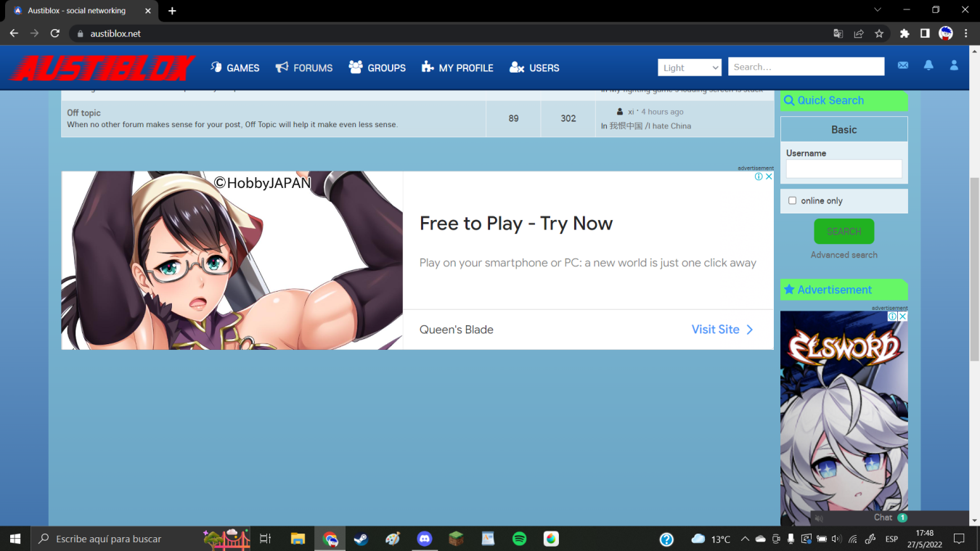This screenshot has height=551, width=980.
Task: Click the Austiblox logo
Action: pos(102,68)
